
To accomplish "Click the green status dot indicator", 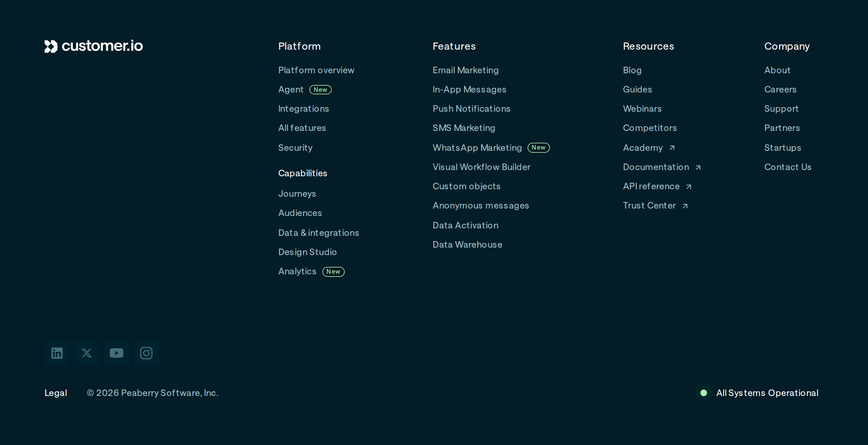I will 704,393.
